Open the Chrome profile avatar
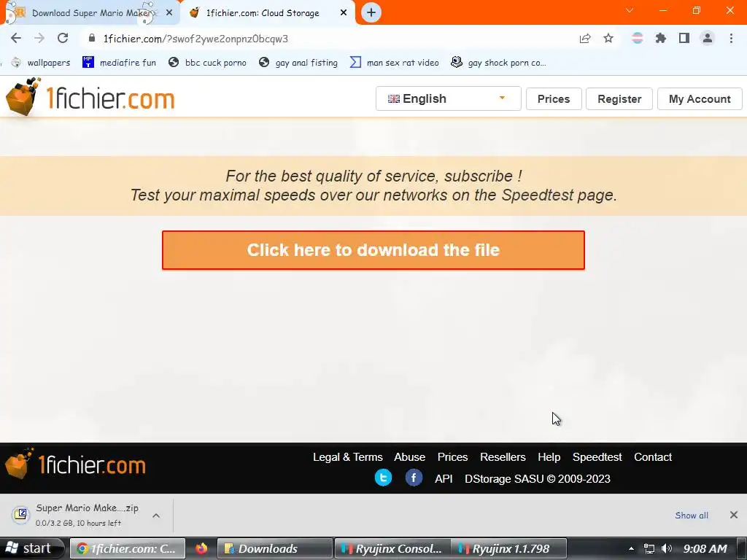747x560 pixels. [x=708, y=38]
